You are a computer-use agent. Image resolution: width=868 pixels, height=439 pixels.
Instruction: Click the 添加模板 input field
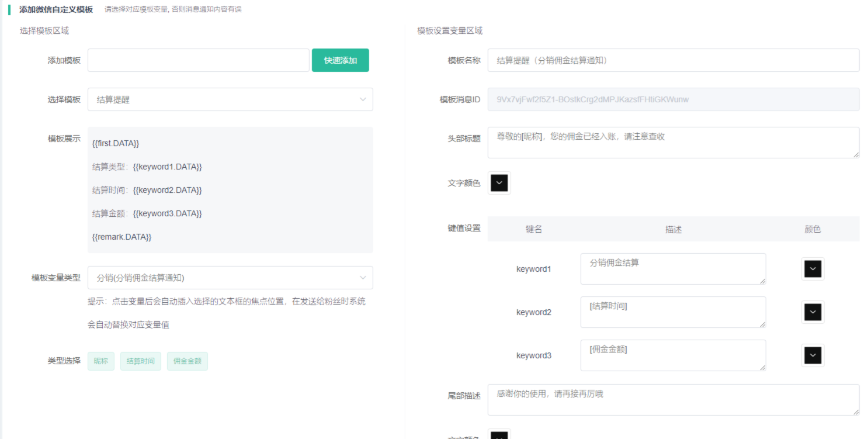tap(198, 60)
